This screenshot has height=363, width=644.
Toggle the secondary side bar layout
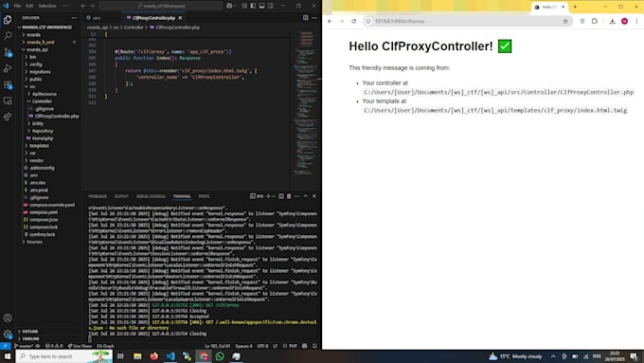point(271,6)
